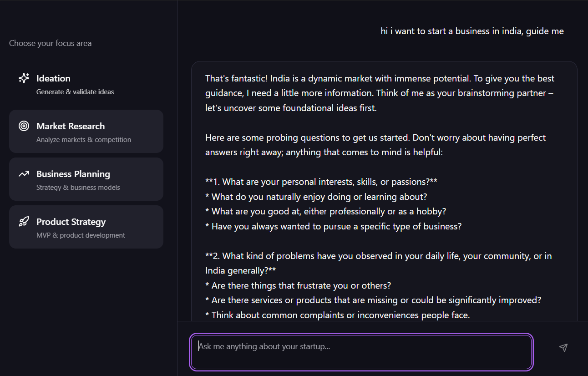588x376 pixels.
Task: Switch to the Market Research focus area
Action: click(86, 131)
